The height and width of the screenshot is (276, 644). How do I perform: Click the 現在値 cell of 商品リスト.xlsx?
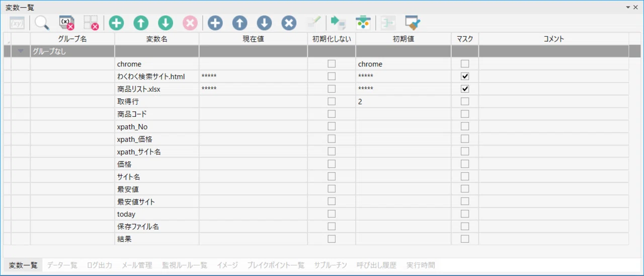(253, 89)
